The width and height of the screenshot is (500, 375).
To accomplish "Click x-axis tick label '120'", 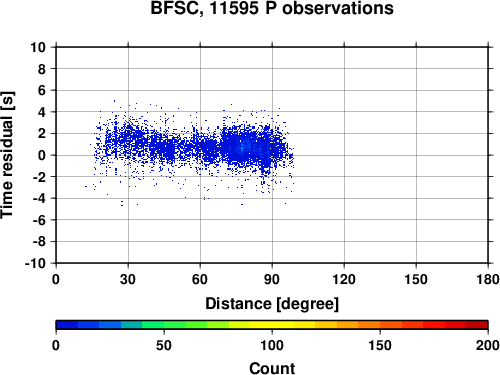I will 344,279.
